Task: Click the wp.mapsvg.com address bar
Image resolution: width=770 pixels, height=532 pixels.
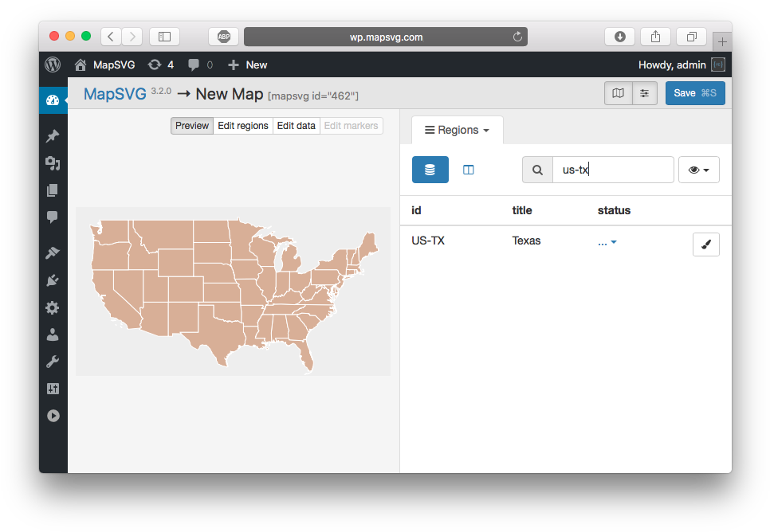Action: tap(386, 37)
